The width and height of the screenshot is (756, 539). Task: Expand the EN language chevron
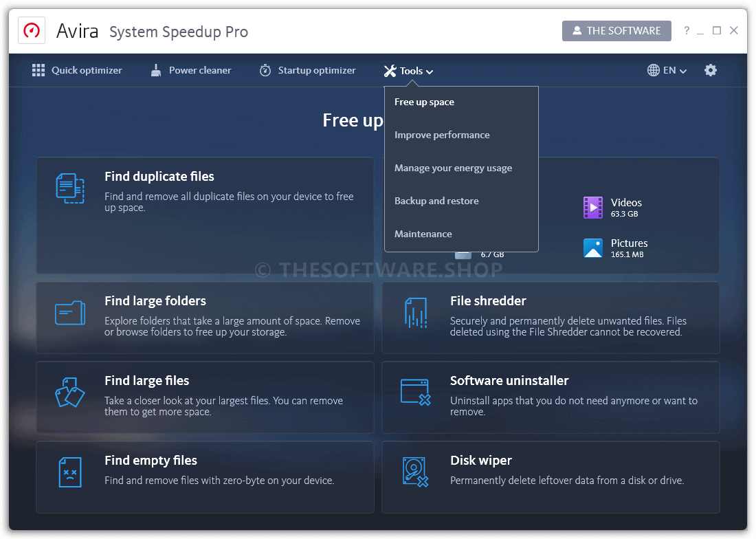tap(683, 71)
